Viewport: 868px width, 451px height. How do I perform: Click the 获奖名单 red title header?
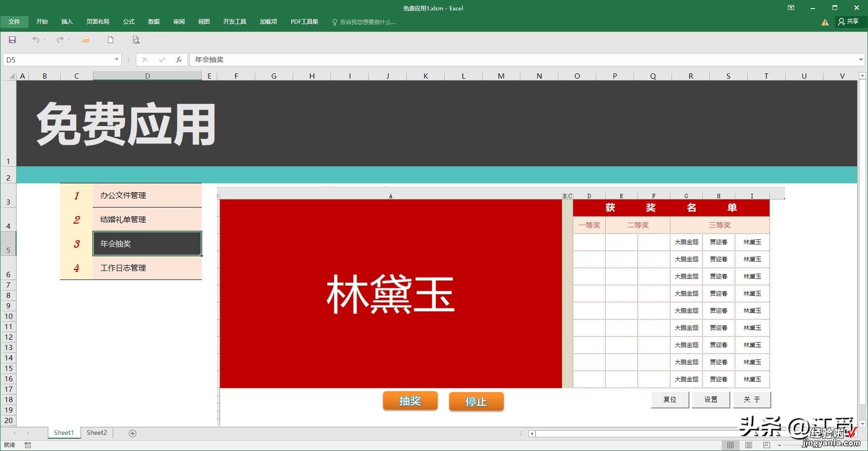671,208
